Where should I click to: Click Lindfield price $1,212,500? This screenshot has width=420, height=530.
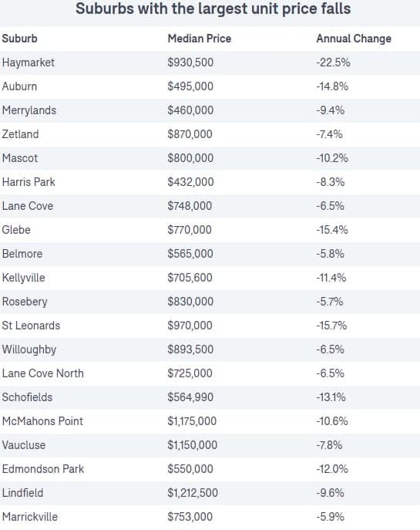(193, 493)
